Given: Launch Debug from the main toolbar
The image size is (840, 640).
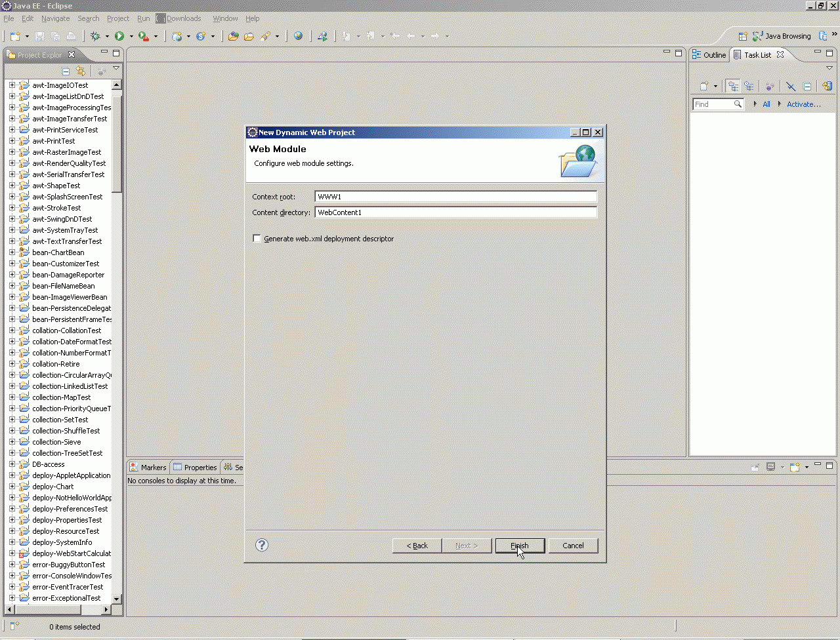Looking at the screenshot, I should coord(96,37).
